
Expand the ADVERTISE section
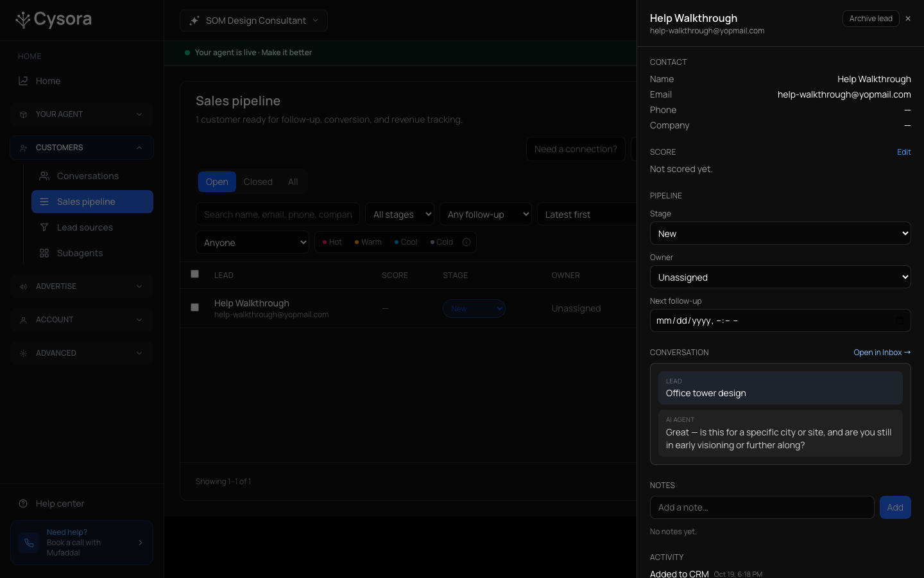81,286
